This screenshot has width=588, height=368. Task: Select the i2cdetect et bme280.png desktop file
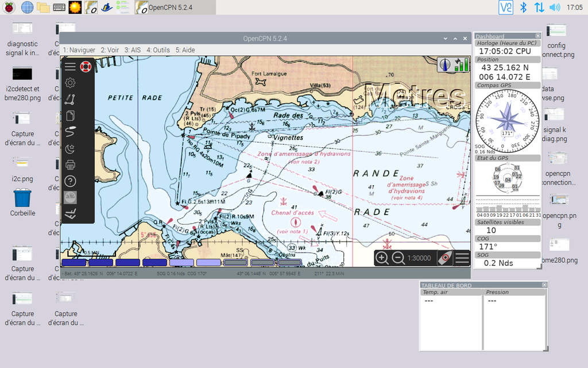coord(22,85)
